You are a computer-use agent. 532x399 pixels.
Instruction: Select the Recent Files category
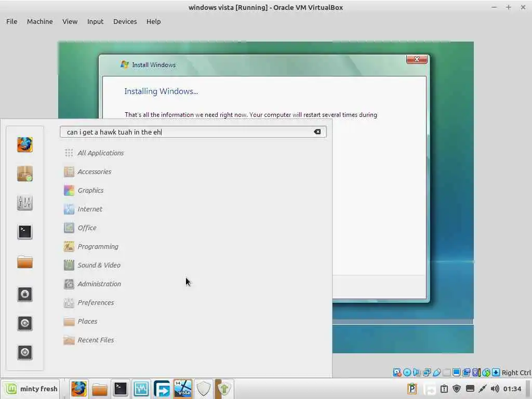pyautogui.click(x=89, y=340)
